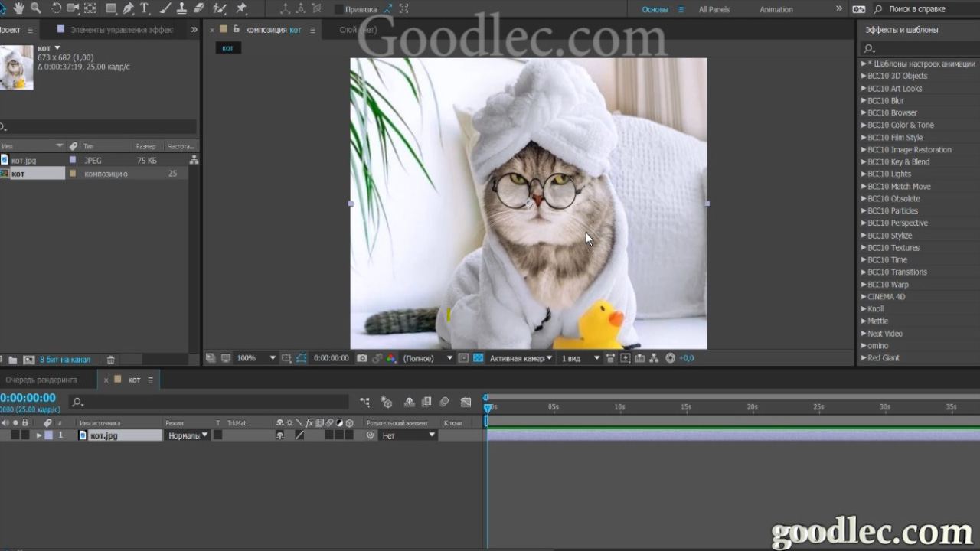
Task: Show the hidden panel tabs in the Project group
Action: [x=194, y=30]
